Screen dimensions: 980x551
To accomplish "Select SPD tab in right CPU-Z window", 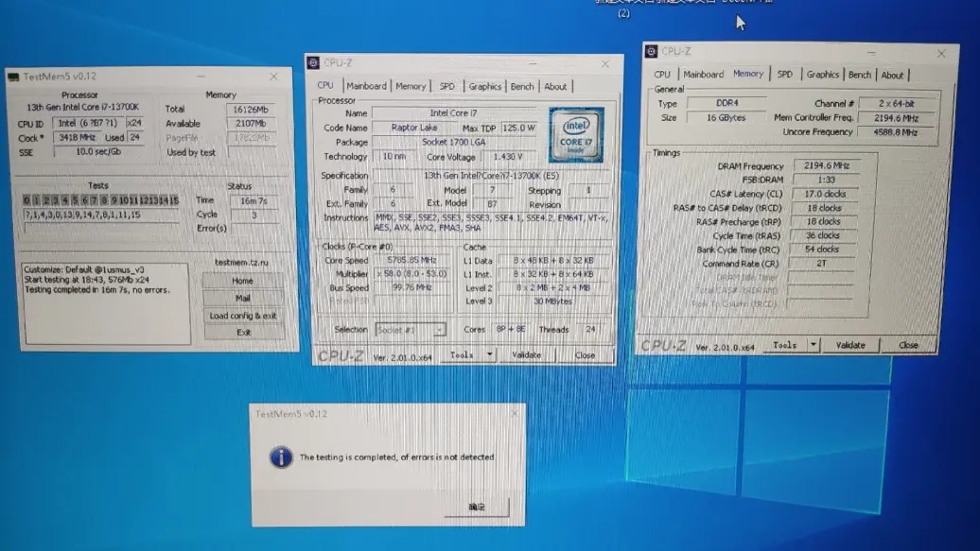I will [x=785, y=75].
